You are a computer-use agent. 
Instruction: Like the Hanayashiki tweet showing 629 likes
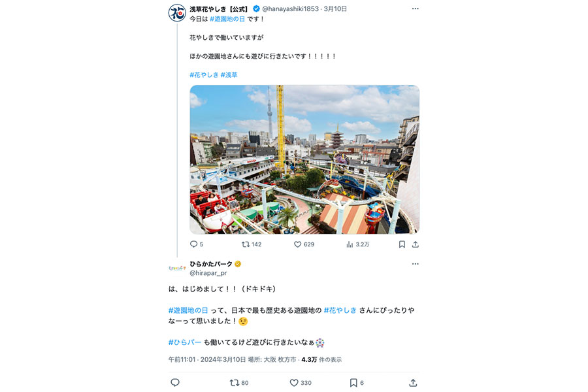pos(297,244)
